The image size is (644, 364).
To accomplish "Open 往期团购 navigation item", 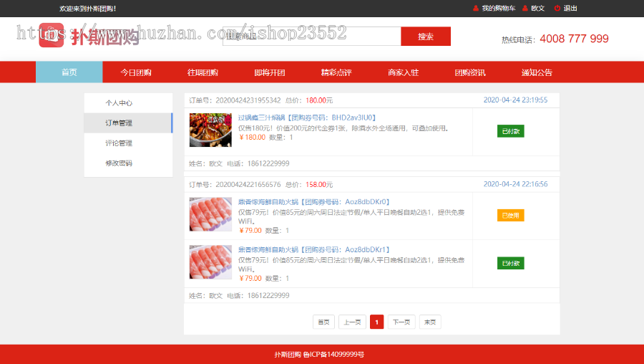I will (x=203, y=72).
